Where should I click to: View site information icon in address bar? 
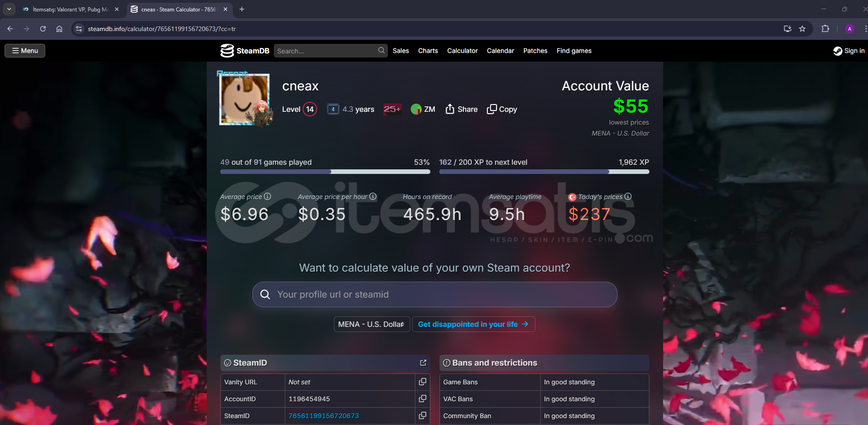pyautogui.click(x=79, y=29)
